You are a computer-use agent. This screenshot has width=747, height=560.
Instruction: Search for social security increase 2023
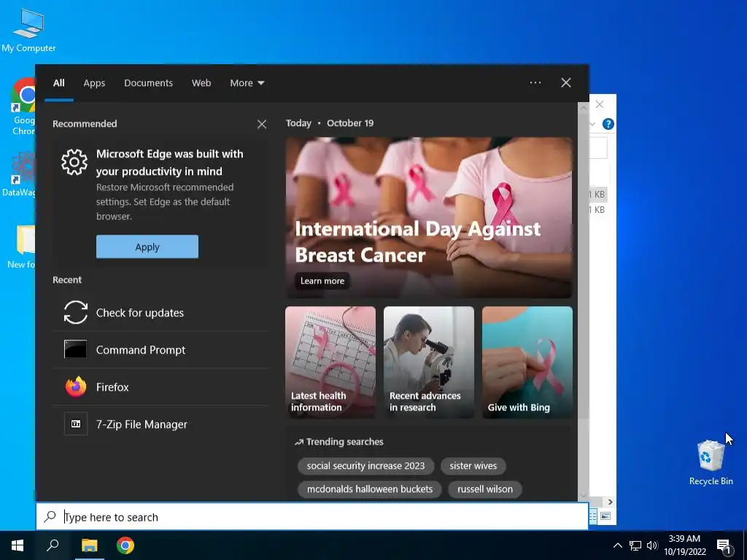click(366, 466)
